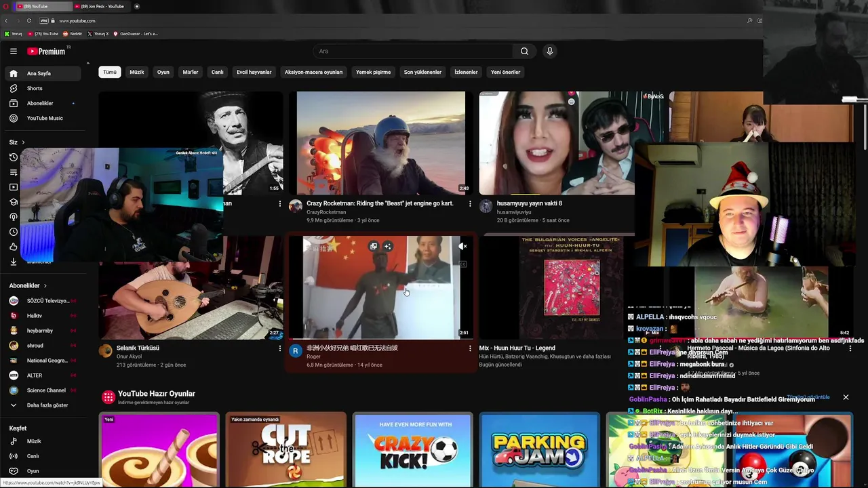Screen dimensions: 868x488
Task: Unmute the hovering video preview
Action: [x=462, y=246]
